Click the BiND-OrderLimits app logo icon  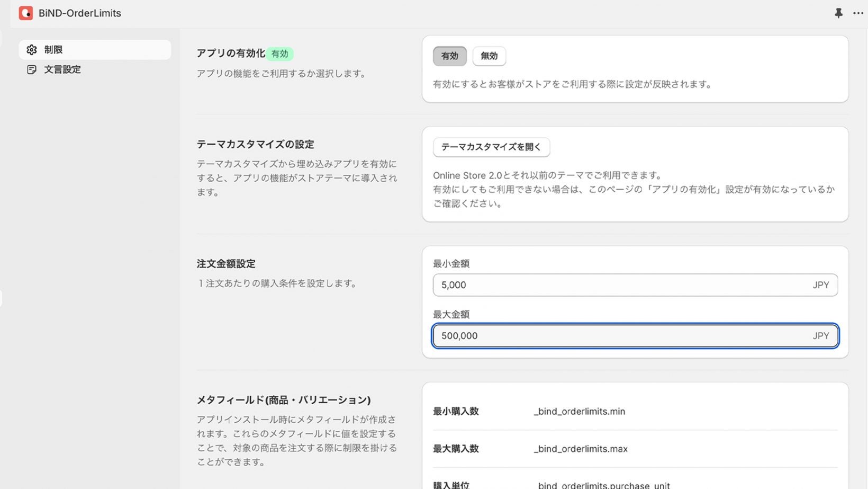pos(25,13)
